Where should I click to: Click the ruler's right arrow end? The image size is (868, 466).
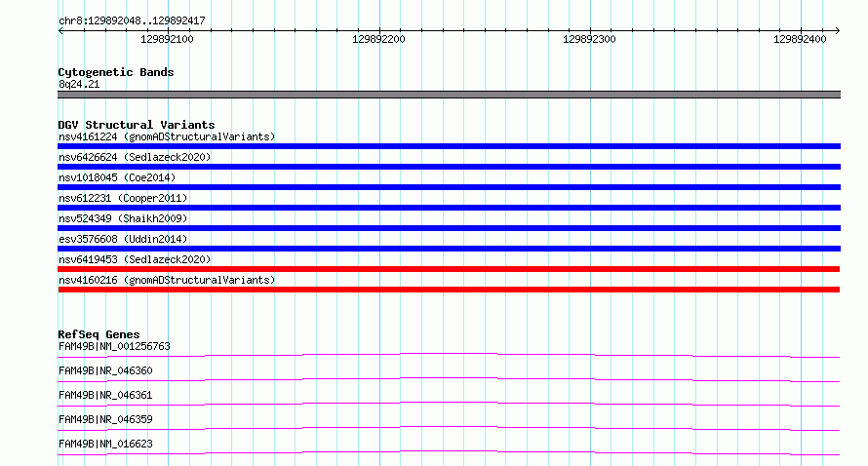837,31
